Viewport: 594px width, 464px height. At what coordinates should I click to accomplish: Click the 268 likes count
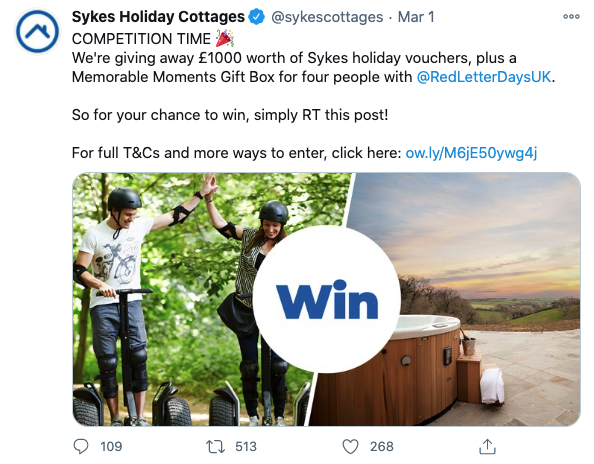[x=381, y=447]
